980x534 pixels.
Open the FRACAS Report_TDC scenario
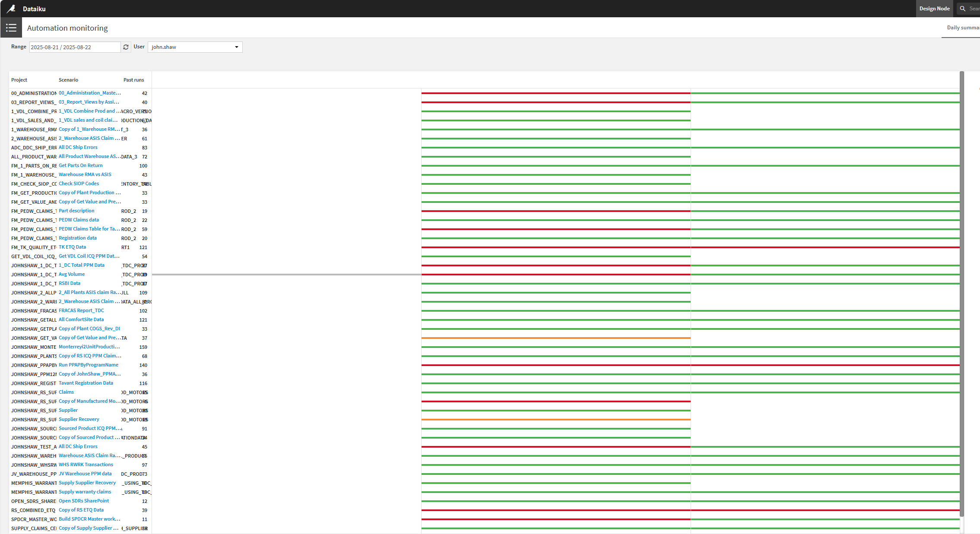click(x=81, y=310)
